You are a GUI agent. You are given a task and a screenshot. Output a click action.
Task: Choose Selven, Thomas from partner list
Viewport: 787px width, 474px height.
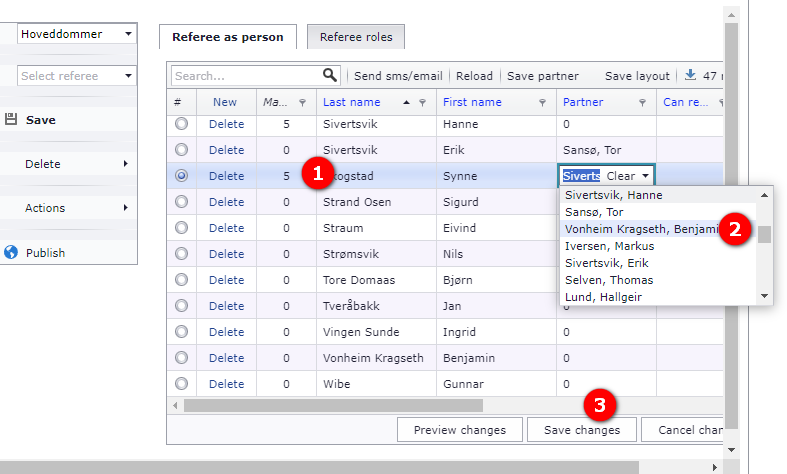[x=658, y=280]
